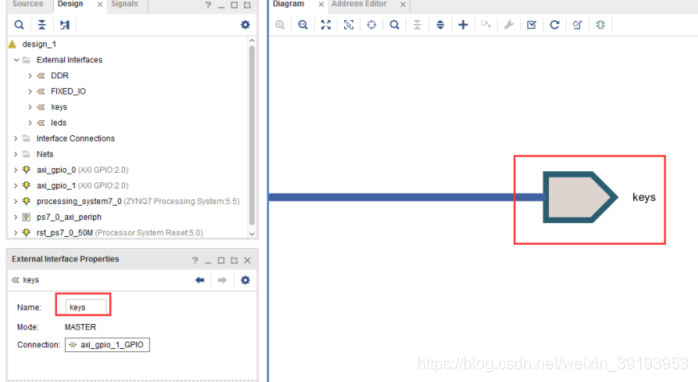
Task: Select the leds interface row
Action: (x=58, y=123)
